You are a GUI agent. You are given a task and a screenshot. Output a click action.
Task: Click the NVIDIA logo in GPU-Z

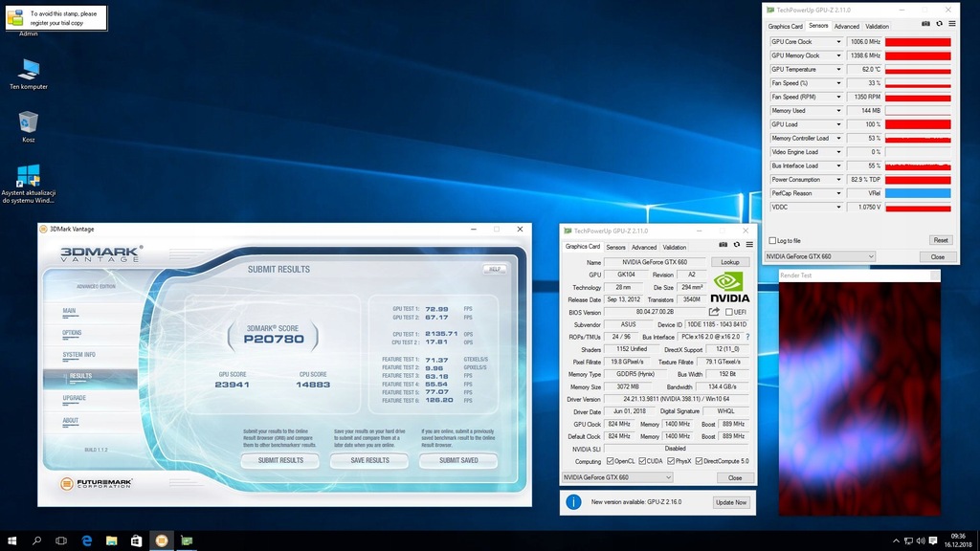pos(729,287)
